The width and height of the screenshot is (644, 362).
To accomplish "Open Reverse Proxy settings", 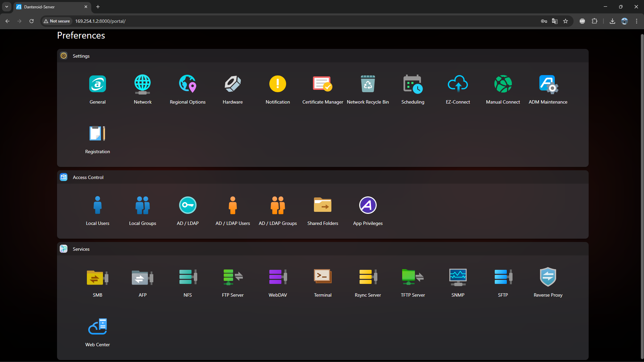I will 548,277.
